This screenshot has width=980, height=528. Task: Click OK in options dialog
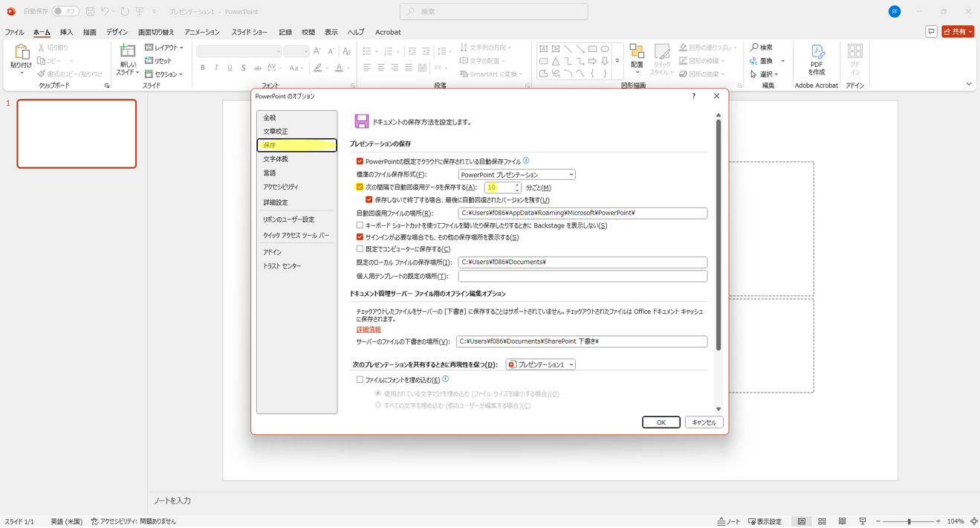coord(661,422)
